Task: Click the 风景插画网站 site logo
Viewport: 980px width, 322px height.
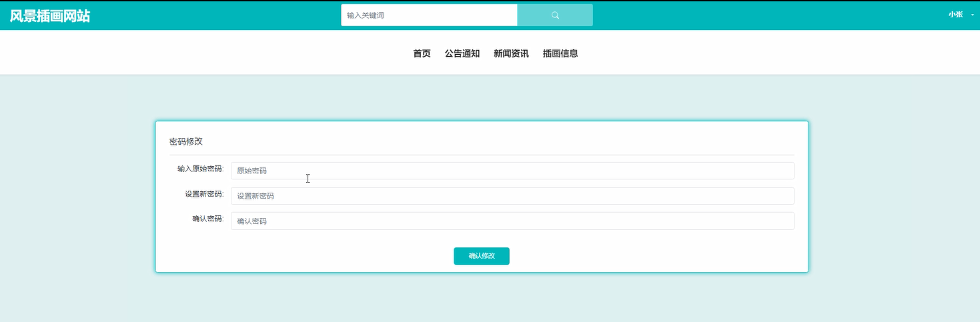Action: coord(50,15)
